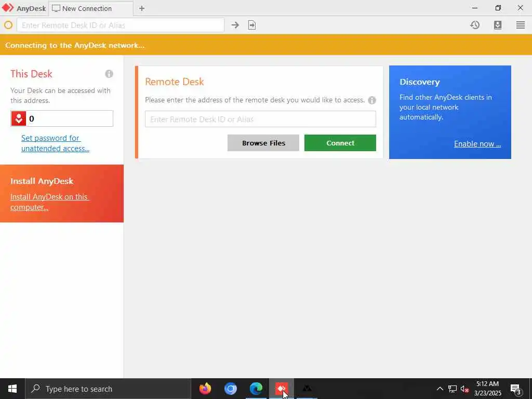Viewport: 532px width, 399px height.
Task: Click the Connecting to AnyDesk network banner
Action: click(266, 45)
